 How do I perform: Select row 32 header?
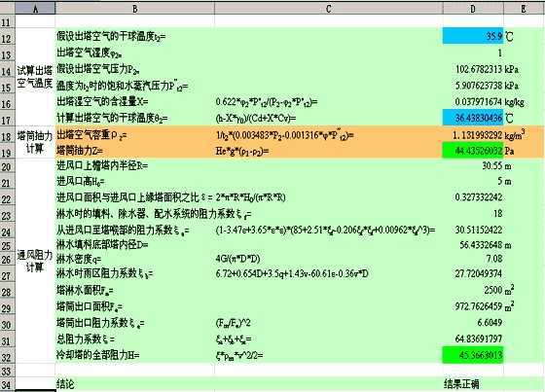[x=7, y=356]
